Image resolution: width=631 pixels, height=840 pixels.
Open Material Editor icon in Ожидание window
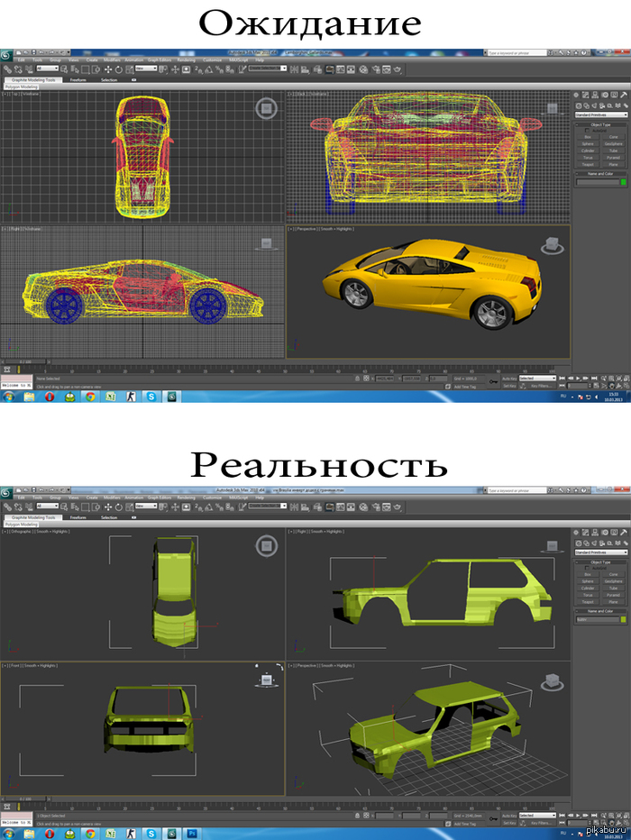coord(362,69)
